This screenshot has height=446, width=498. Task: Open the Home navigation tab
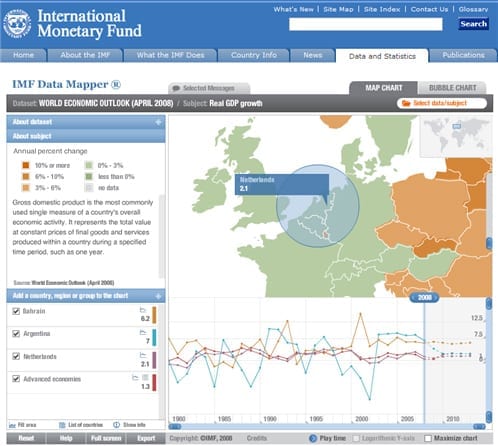tap(23, 55)
